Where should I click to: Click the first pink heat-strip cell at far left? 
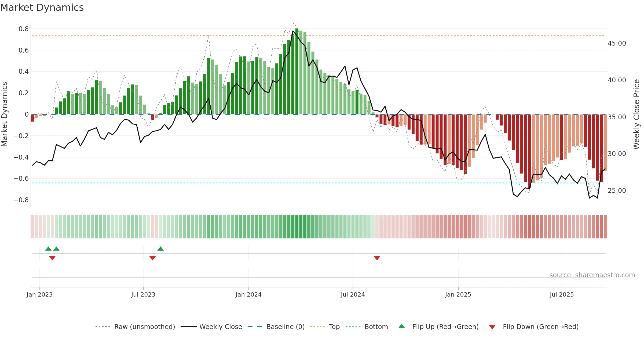pos(32,227)
